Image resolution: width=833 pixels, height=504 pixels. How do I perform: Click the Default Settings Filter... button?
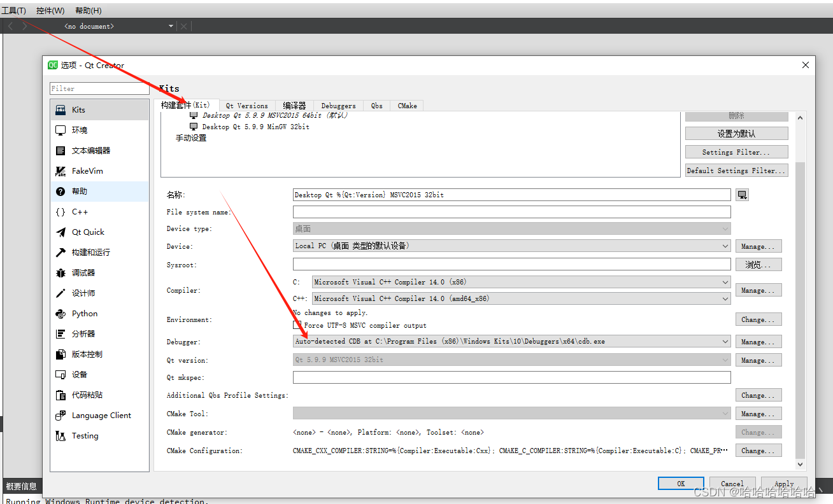tap(737, 171)
